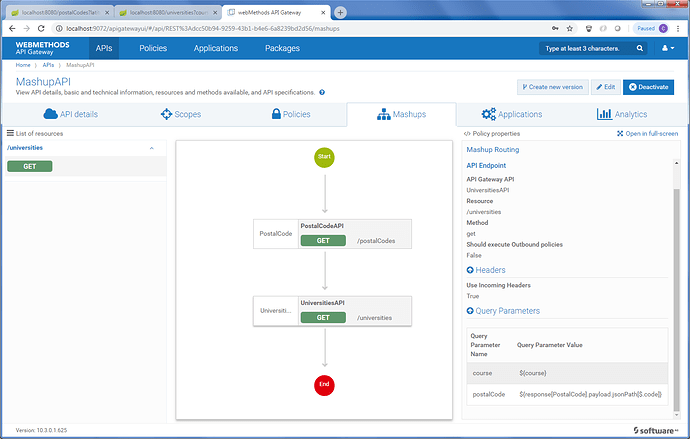690x439 pixels.
Task: Open the Applications top menu
Action: click(x=216, y=48)
